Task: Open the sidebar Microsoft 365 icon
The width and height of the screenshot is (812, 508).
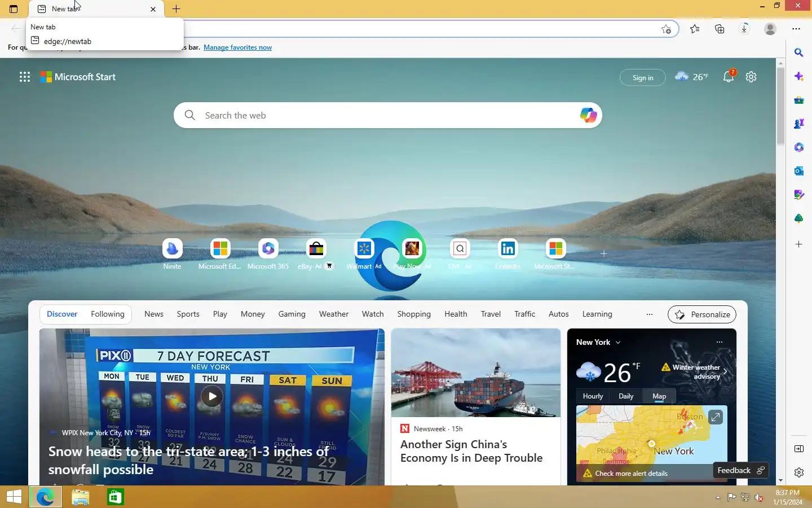Action: click(798, 147)
